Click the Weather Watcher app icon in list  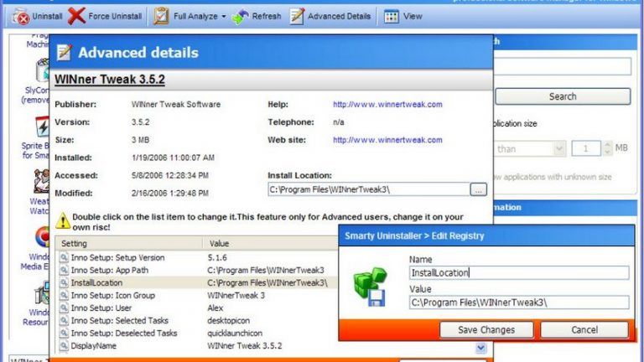click(x=42, y=181)
